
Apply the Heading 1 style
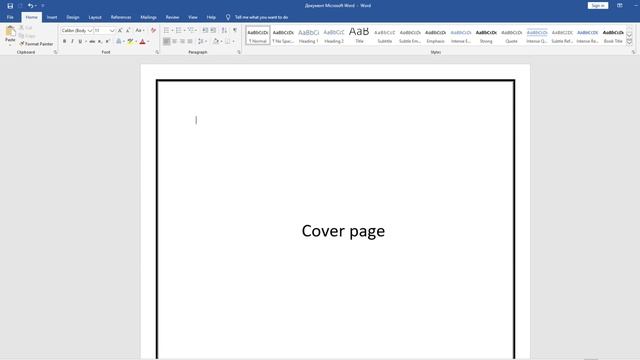309,36
